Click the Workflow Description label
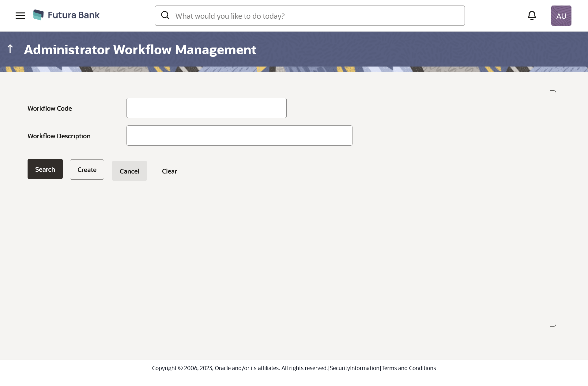Viewport: 588px width, 386px height. (x=59, y=136)
